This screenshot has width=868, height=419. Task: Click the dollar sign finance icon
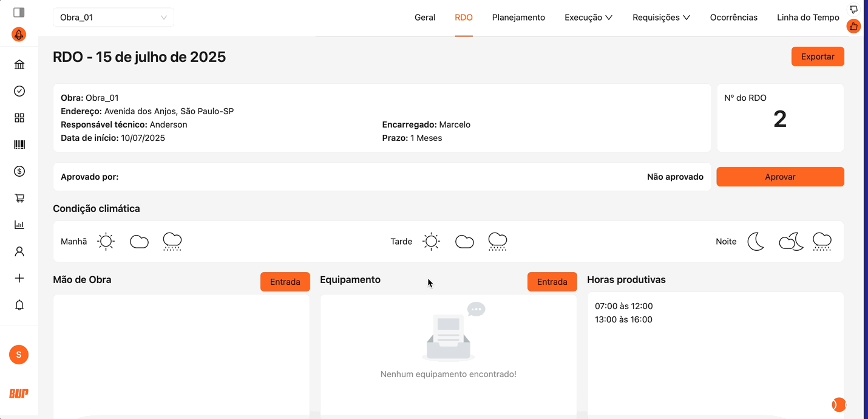[x=19, y=171]
